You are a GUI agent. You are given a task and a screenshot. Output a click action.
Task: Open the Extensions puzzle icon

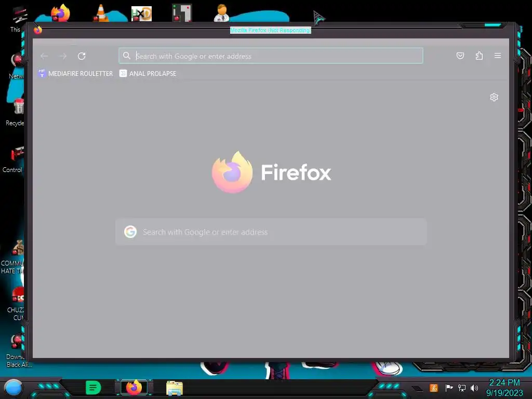point(479,56)
